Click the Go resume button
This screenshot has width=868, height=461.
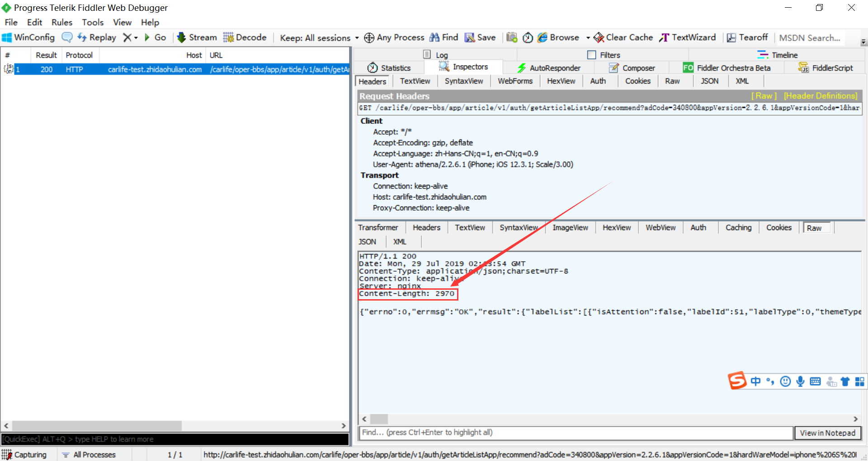[155, 38]
